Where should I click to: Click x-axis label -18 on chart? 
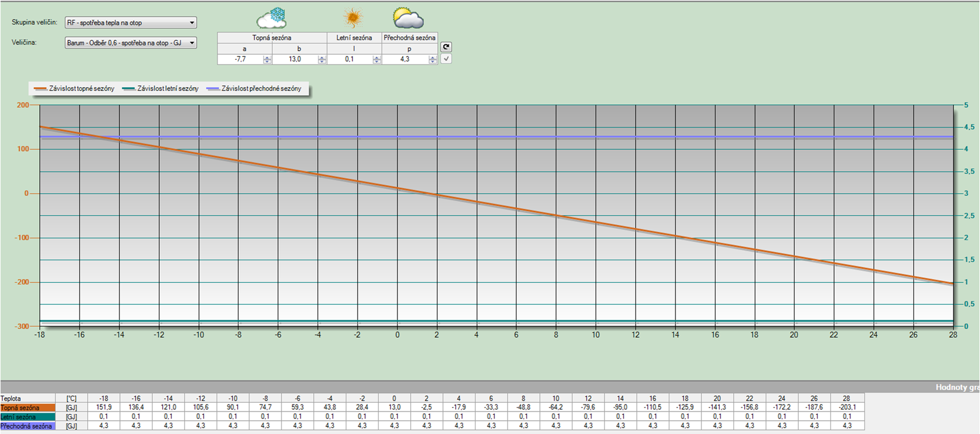39,334
